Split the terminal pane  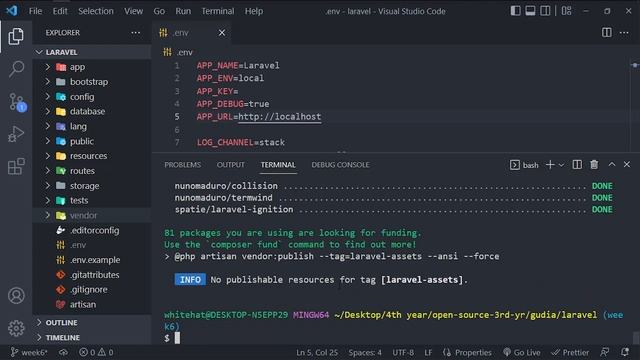coord(577,164)
